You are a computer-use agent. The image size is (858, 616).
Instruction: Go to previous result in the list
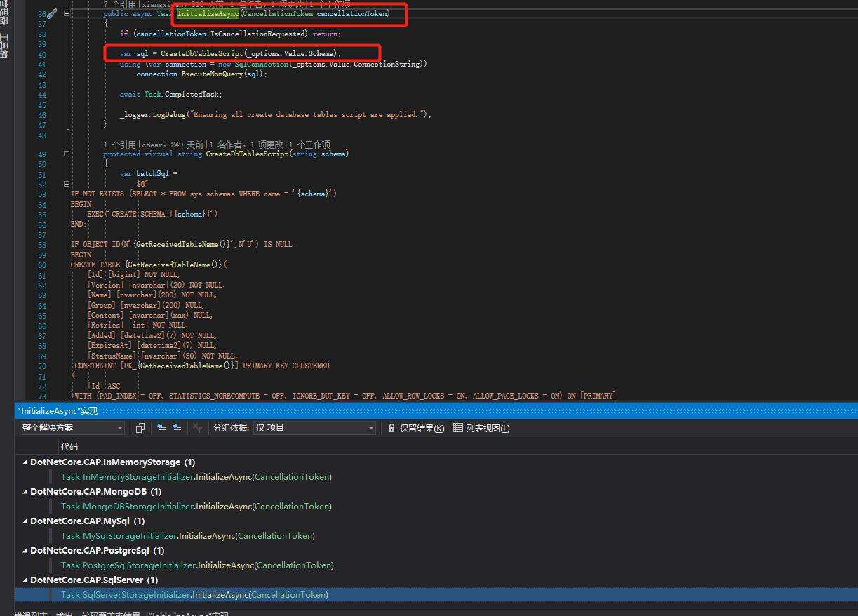(x=161, y=428)
